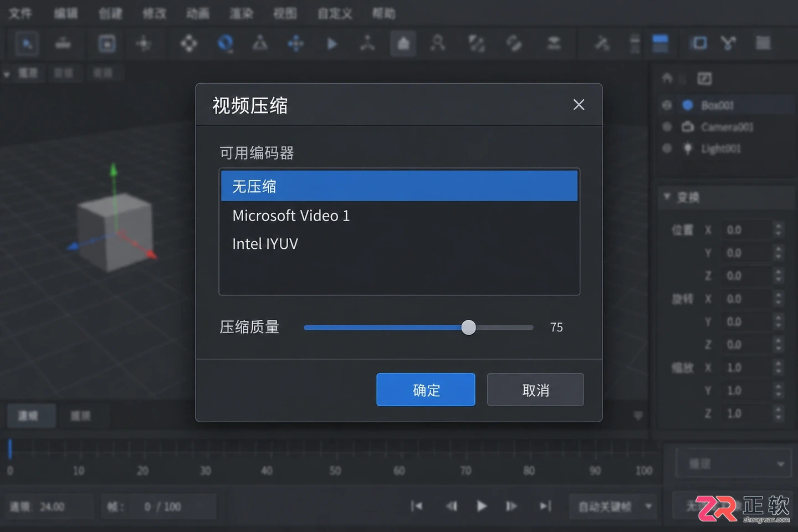Screen dimensions: 798x532
Task: Click the highlighted house-shaped toolbar icon
Action: pos(403,43)
